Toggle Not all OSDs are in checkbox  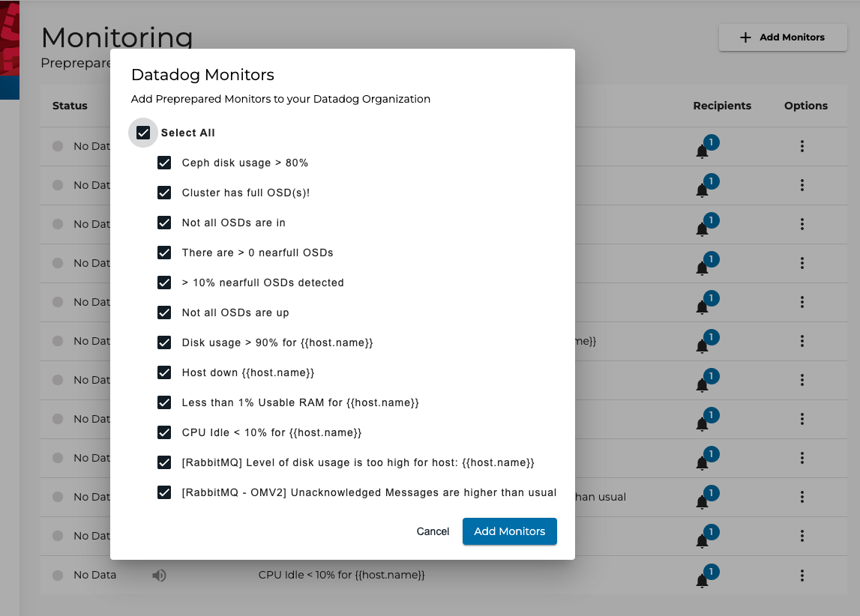click(164, 223)
